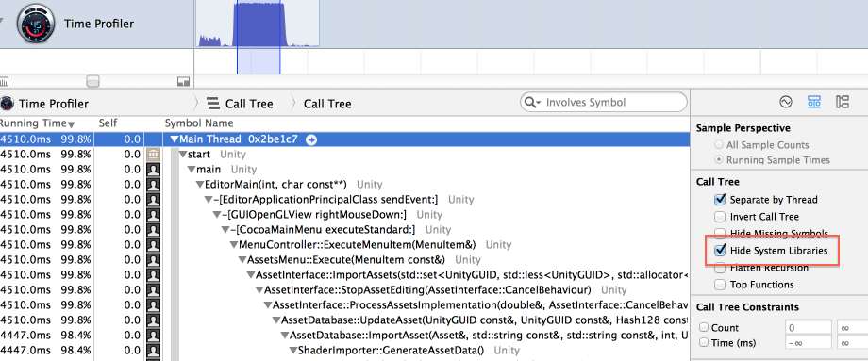
Task: Enable Hide Missing Symbols checkbox
Action: pos(720,233)
